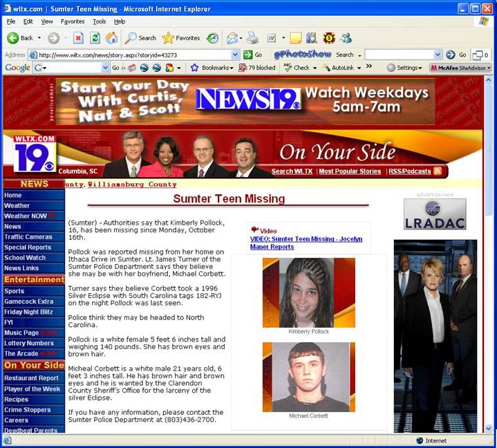Image resolution: width=497 pixels, height=448 pixels.
Task: Click the Williamsburg County ticker link
Action: point(132,184)
